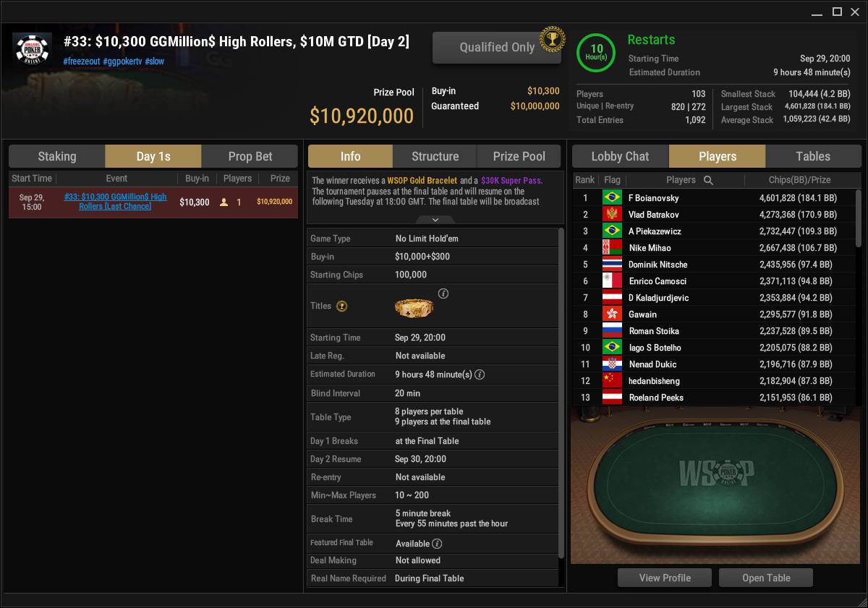Expand the tournament description chevron
This screenshot has width=868, height=608.
pos(435,219)
